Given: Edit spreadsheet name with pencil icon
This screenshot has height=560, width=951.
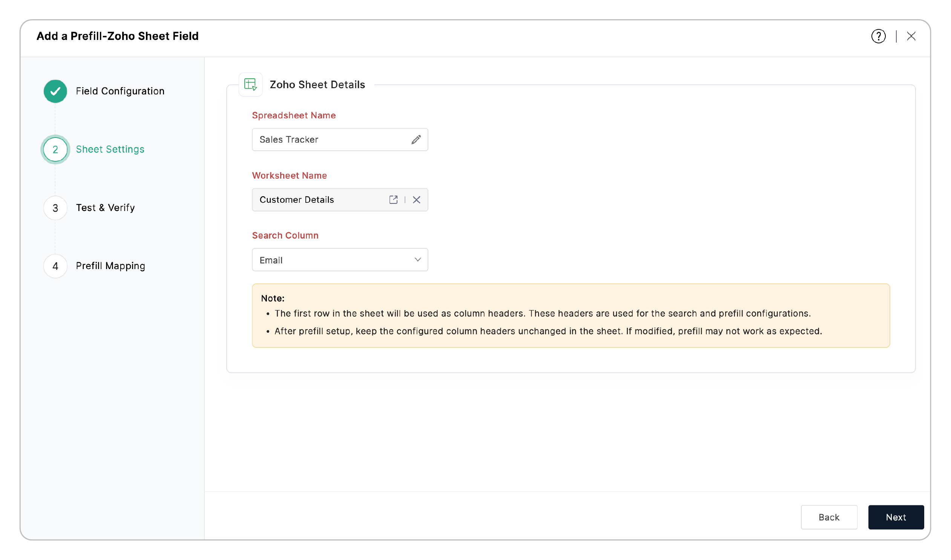Looking at the screenshot, I should 416,139.
